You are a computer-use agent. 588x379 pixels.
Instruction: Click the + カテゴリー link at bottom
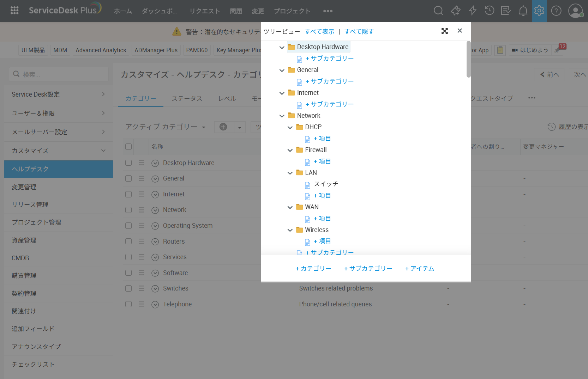pos(313,269)
